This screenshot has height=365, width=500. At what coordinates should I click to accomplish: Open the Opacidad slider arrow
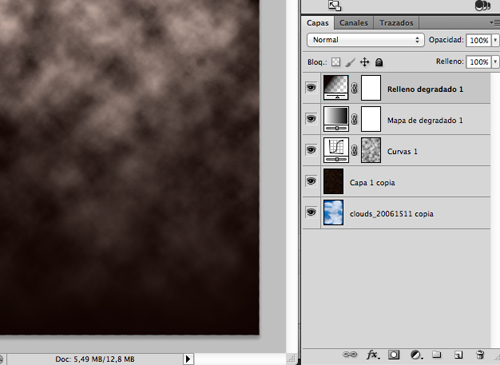(495, 40)
